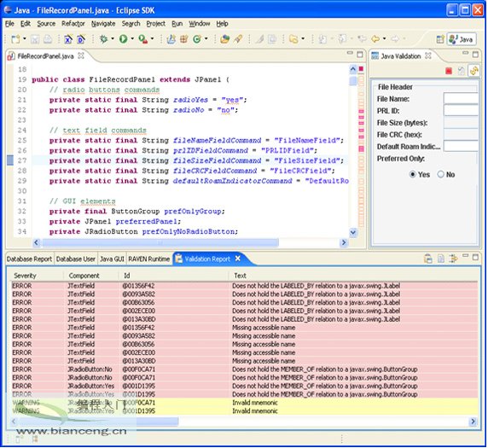Viewport: 488px width, 448px height.
Task: Switch to the RAVEN Runtime tab
Action: coord(148,259)
